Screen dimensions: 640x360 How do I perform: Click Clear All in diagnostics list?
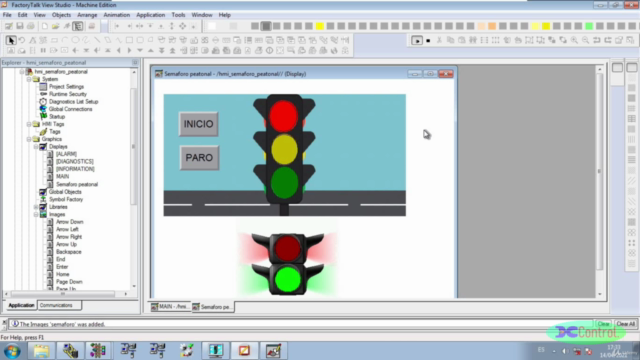tap(625, 324)
